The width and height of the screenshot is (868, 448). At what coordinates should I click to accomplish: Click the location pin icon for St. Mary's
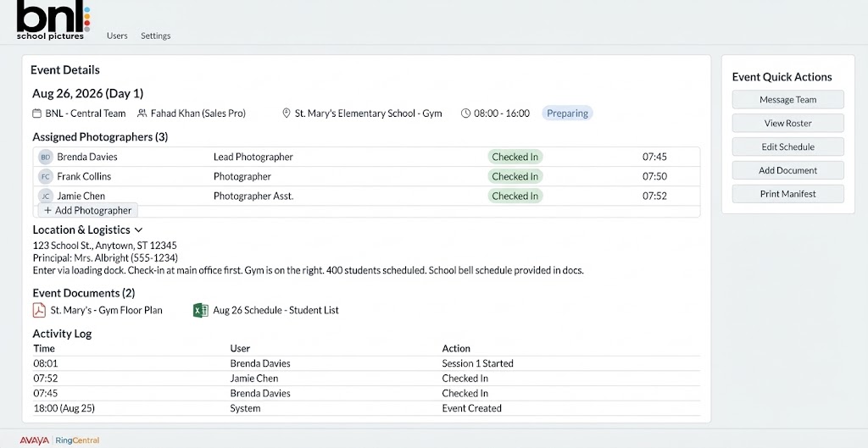[x=287, y=113]
